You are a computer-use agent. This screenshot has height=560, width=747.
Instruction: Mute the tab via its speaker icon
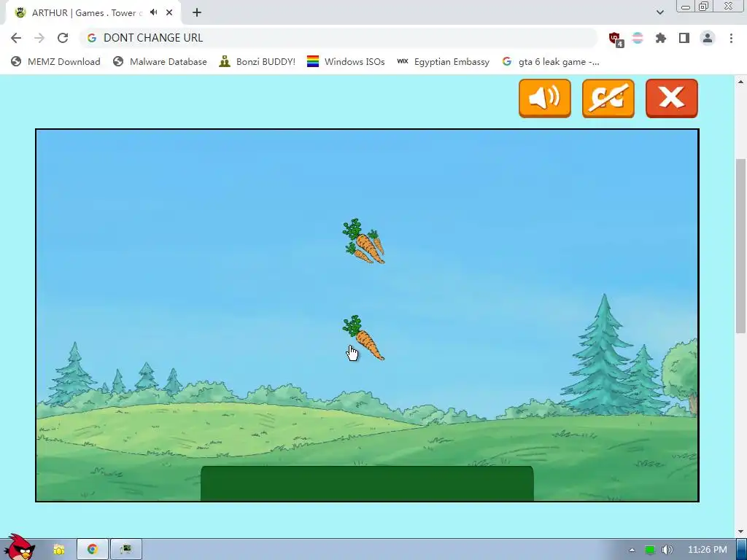pyautogui.click(x=153, y=13)
